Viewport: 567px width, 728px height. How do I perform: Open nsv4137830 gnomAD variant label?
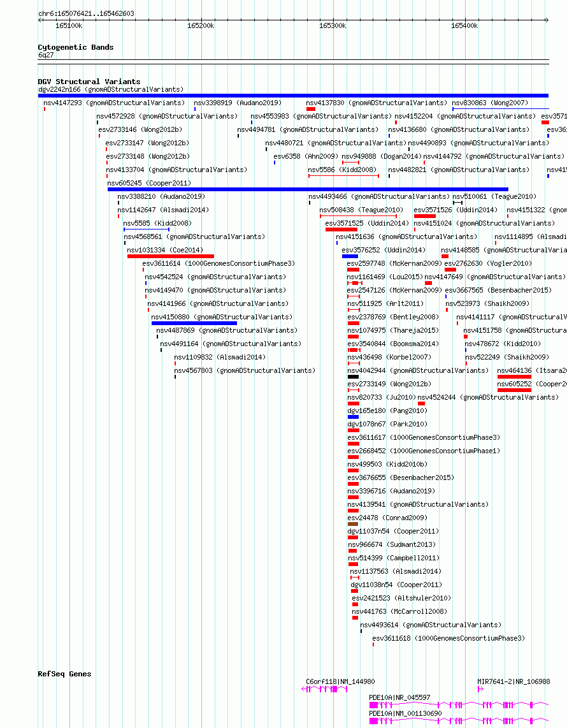coord(377,103)
